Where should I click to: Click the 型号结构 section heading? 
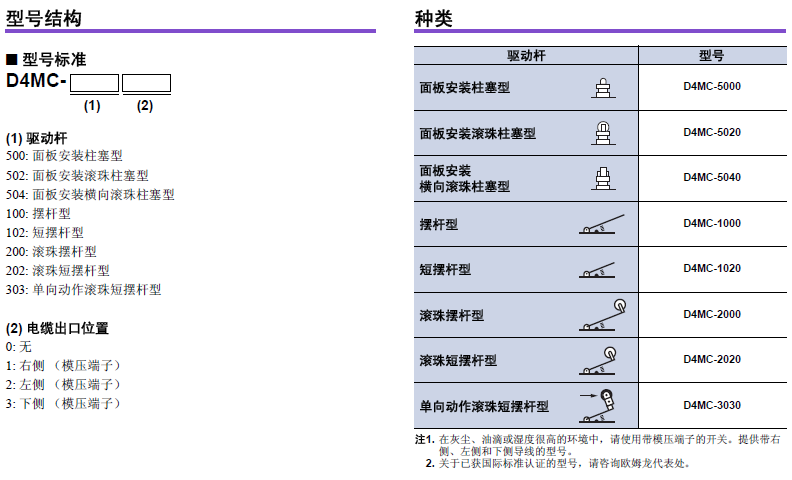coord(44,18)
